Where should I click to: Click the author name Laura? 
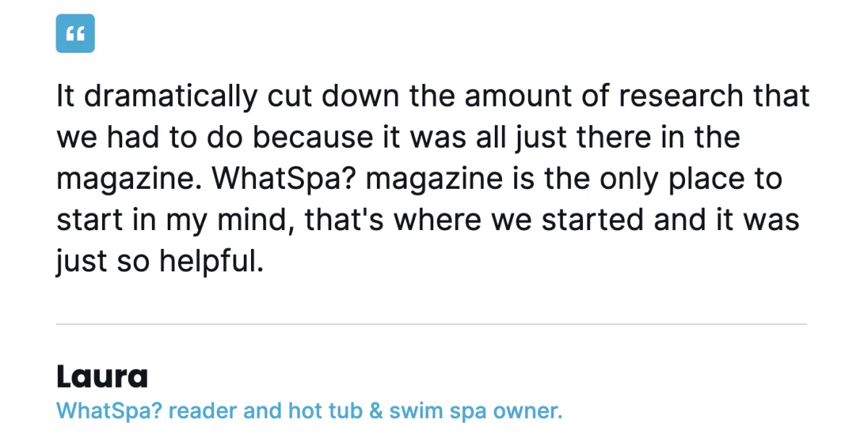pos(102,376)
